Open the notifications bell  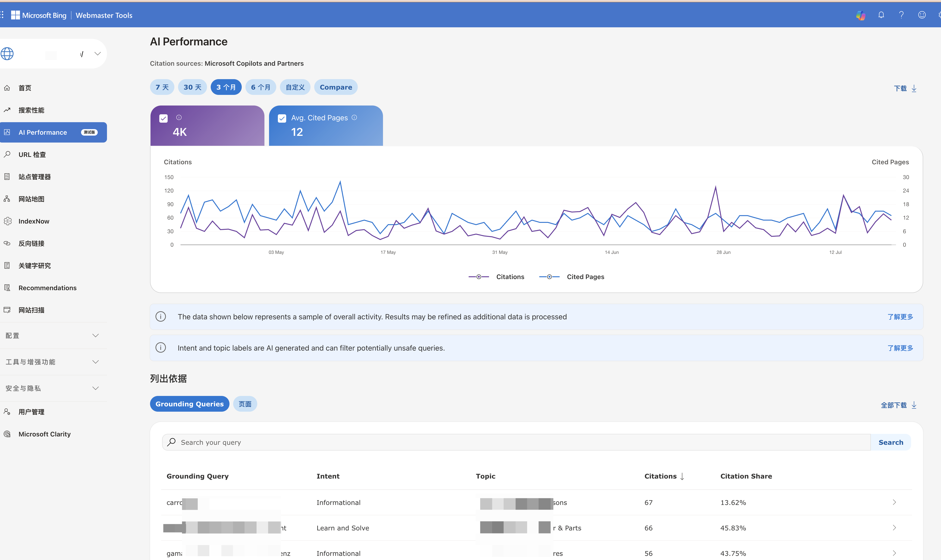point(881,15)
